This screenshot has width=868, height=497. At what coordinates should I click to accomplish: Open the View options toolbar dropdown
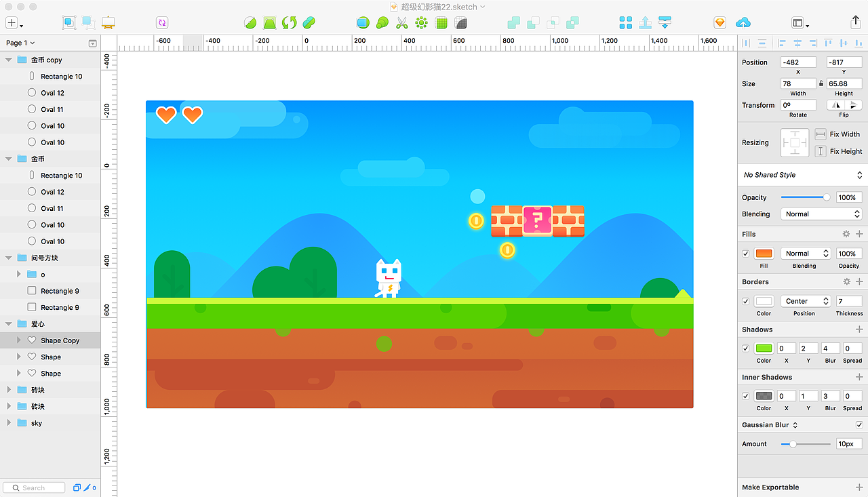(800, 23)
